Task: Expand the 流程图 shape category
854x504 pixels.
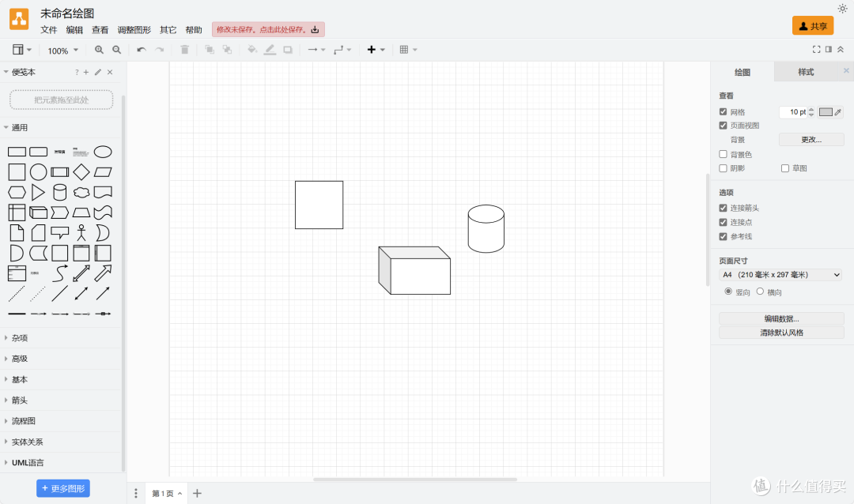Action: [x=24, y=421]
